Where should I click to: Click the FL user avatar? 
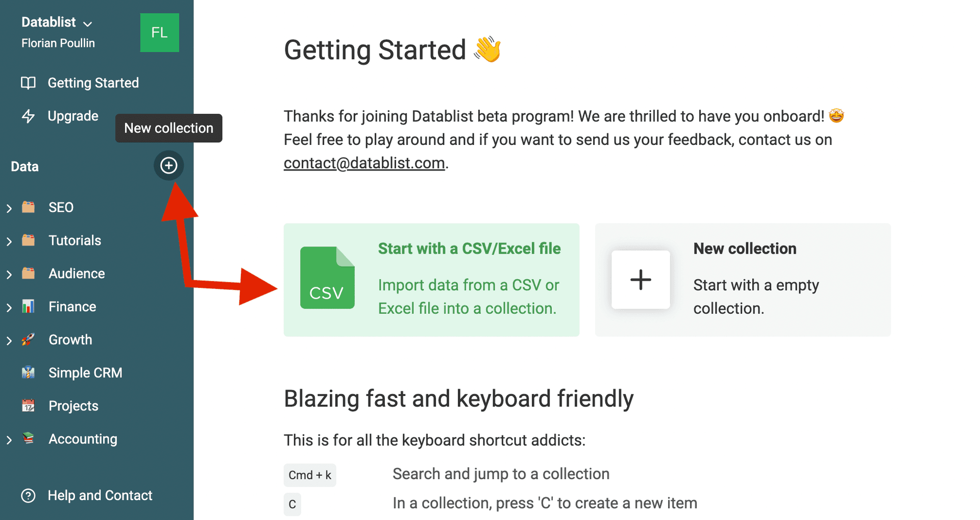coord(159,33)
